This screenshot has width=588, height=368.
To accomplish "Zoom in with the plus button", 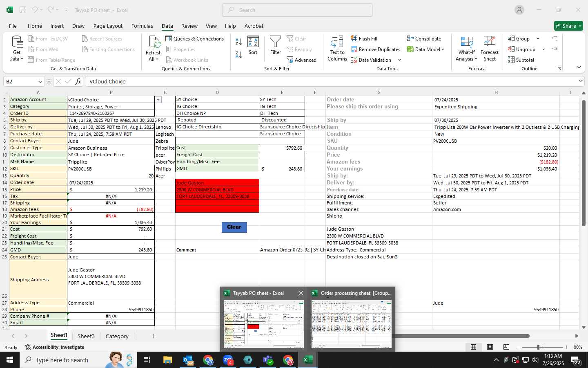I will click(x=566, y=347).
